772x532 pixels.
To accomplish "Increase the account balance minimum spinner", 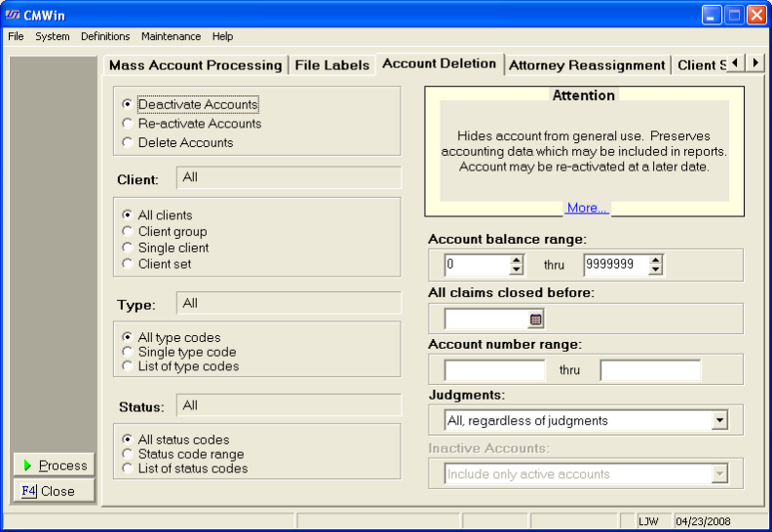I will click(517, 260).
